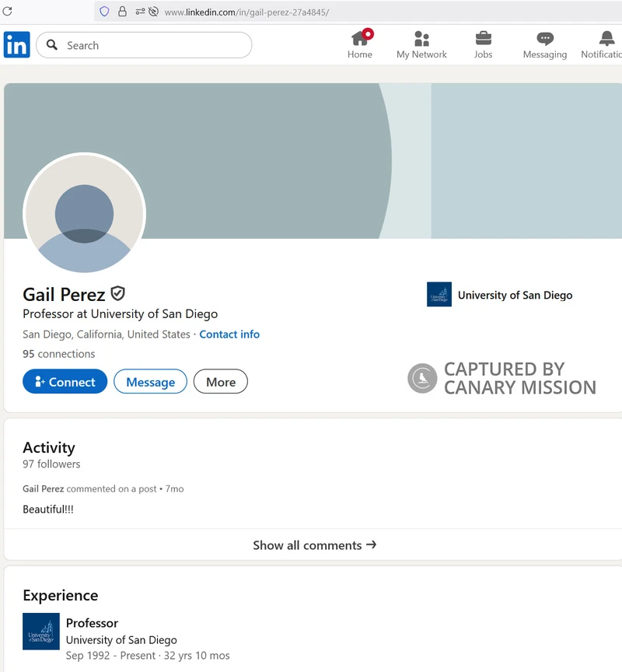Click the blue Connect button
622x672 pixels.
pos(65,381)
